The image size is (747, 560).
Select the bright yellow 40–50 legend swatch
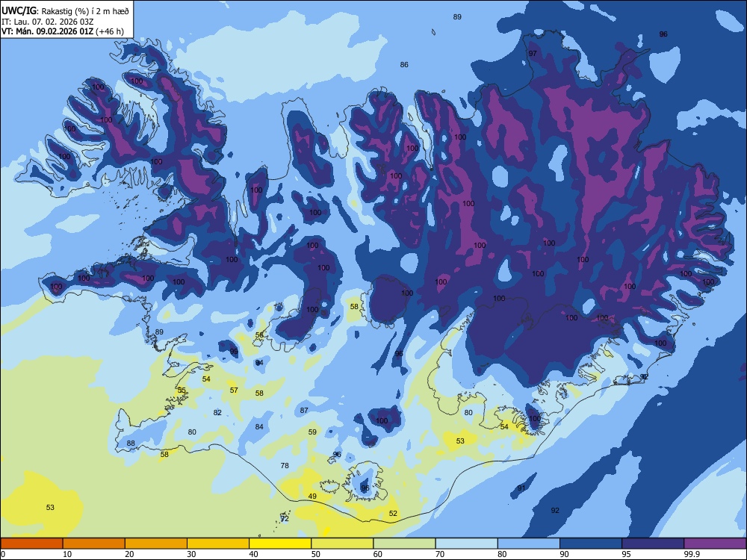pos(280,544)
